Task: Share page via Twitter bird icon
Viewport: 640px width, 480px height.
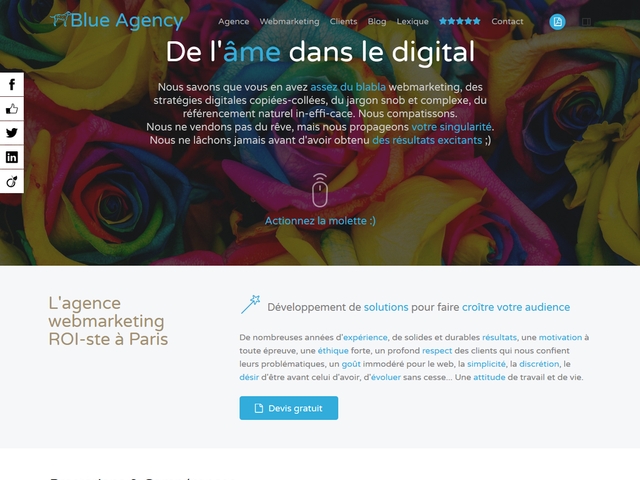Action: 12,133
